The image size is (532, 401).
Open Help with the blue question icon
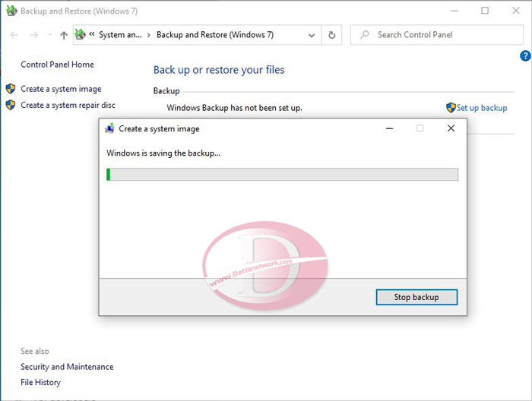point(525,55)
